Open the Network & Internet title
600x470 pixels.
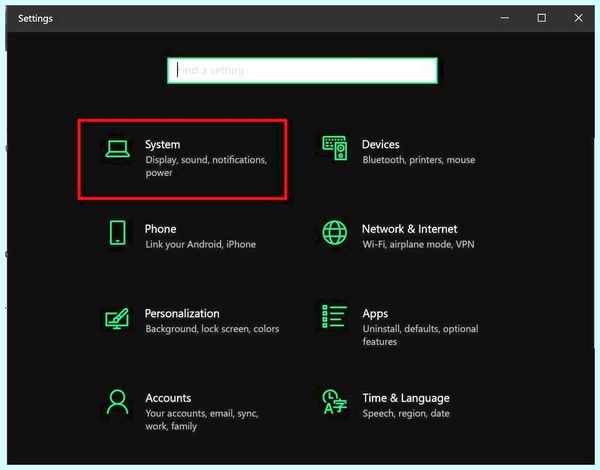point(409,229)
